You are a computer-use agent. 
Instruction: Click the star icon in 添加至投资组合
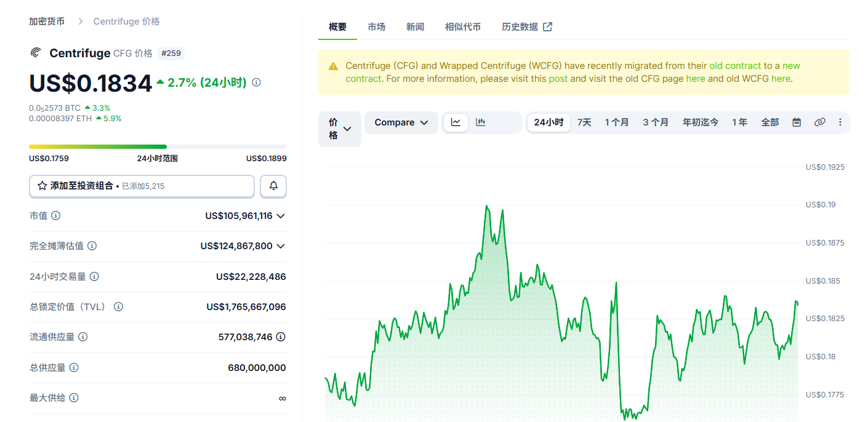(42, 186)
